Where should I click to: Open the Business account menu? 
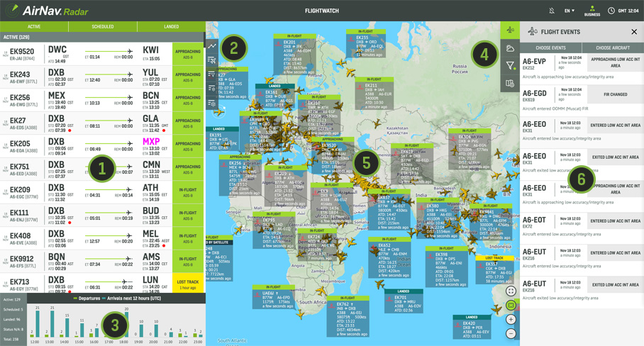point(592,11)
